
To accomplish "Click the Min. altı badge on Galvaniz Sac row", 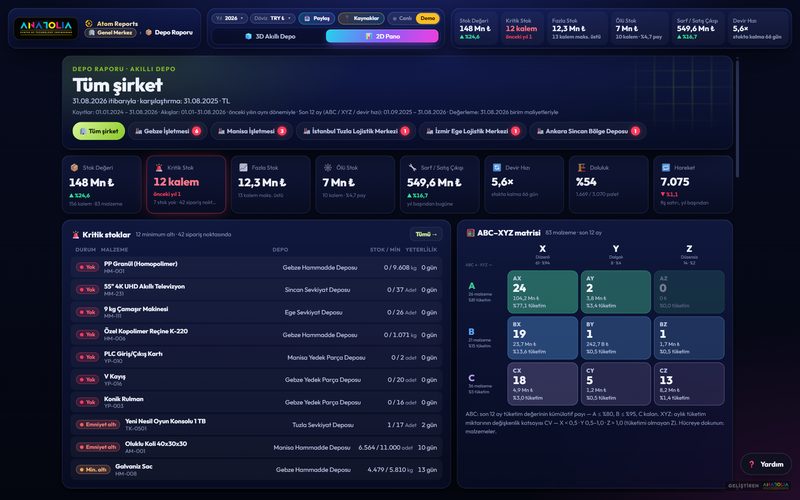I will [x=93, y=469].
